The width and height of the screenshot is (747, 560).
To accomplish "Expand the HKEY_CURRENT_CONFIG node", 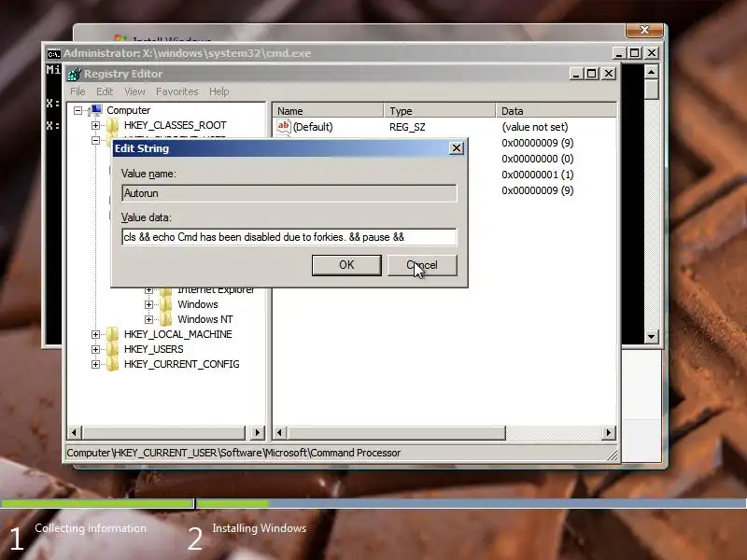I will (95, 364).
